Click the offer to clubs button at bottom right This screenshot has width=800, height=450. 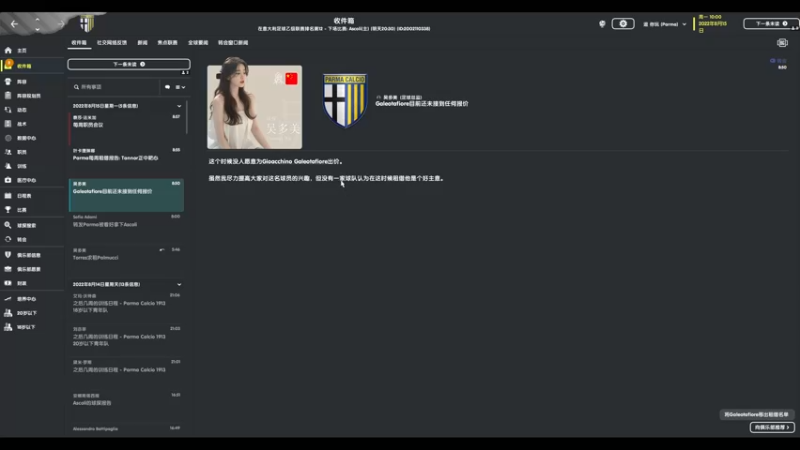[x=772, y=428]
